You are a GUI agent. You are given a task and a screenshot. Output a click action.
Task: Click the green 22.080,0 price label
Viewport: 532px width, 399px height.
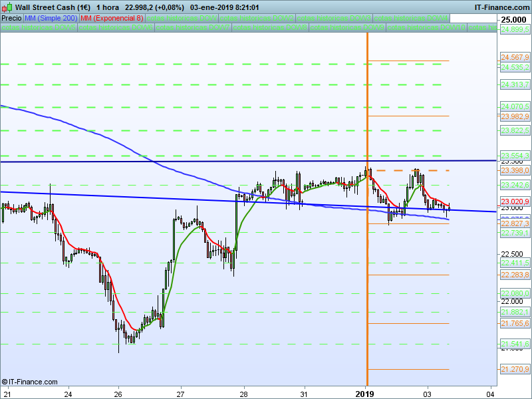[515, 293]
